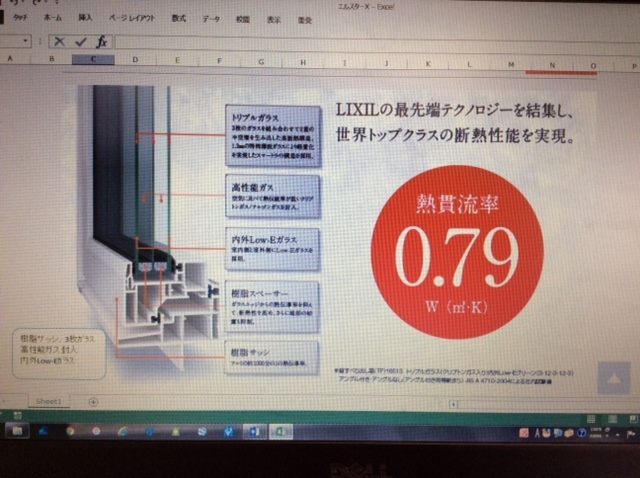The width and height of the screenshot is (640, 478).
Task: Open Action Center flag icon in tray
Action: tap(631, 434)
